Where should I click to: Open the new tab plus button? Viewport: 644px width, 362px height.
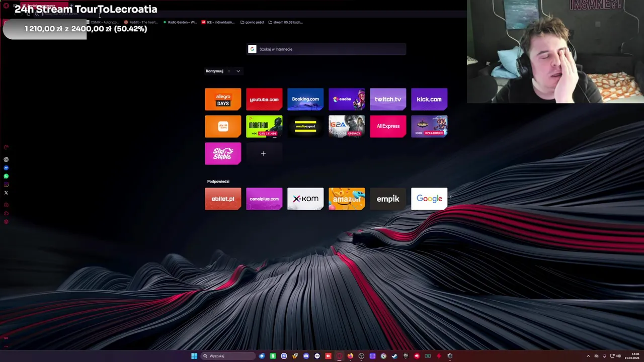(x=71, y=6)
